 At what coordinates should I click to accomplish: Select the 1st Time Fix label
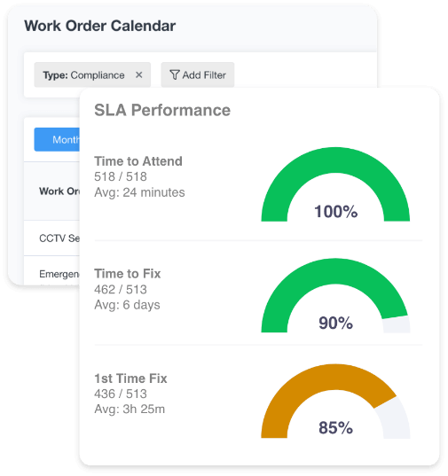coord(130,378)
